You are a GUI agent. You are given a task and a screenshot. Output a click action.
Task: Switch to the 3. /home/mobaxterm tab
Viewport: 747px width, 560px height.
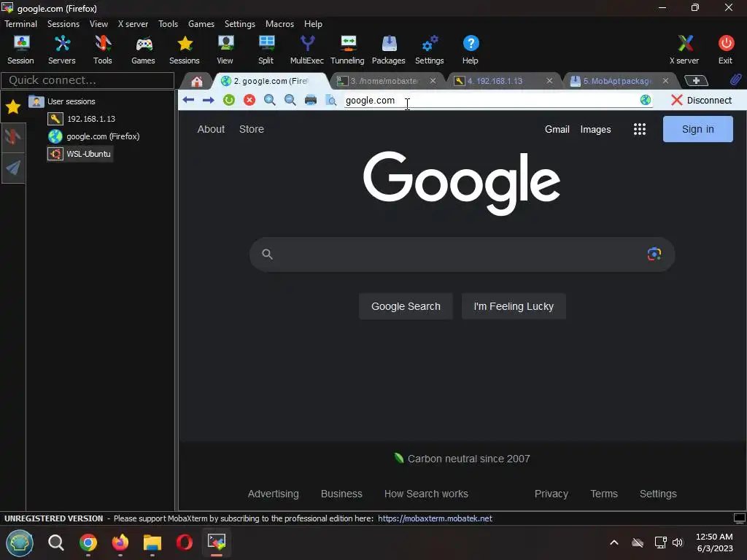(384, 81)
